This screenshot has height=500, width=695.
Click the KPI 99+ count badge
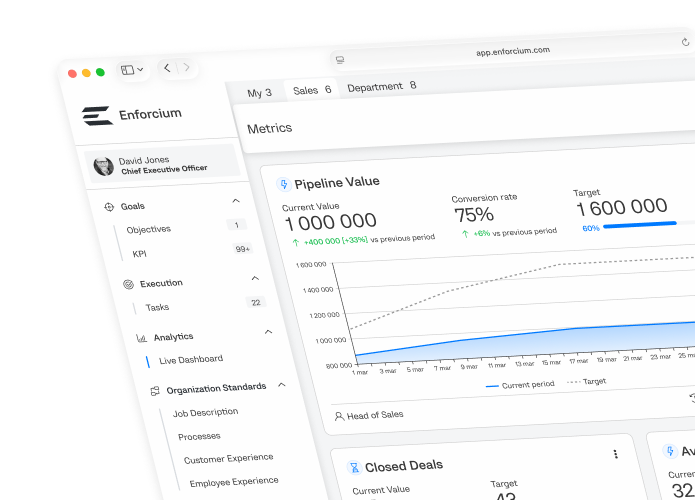(x=242, y=249)
